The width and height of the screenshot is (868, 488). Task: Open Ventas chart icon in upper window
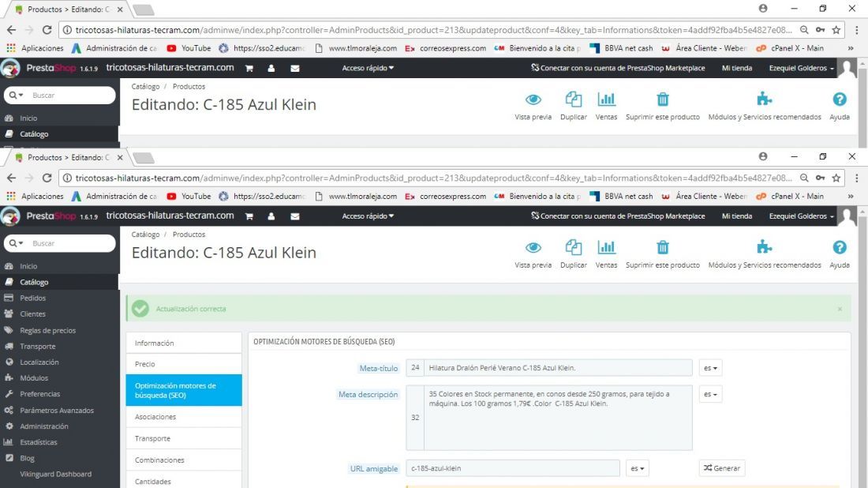click(x=606, y=99)
